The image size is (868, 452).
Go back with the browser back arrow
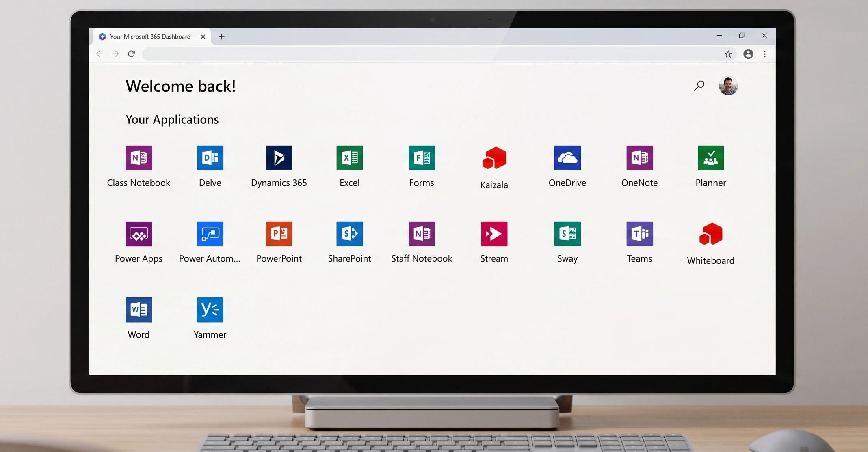point(99,54)
